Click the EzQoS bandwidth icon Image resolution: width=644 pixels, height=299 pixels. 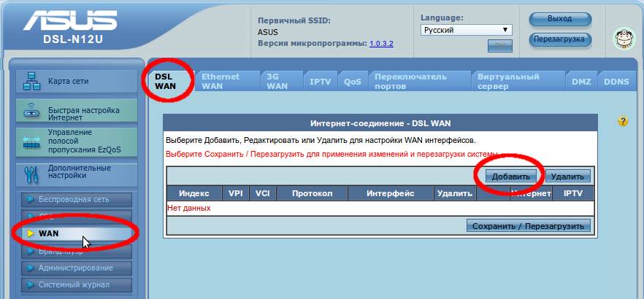coord(31,143)
